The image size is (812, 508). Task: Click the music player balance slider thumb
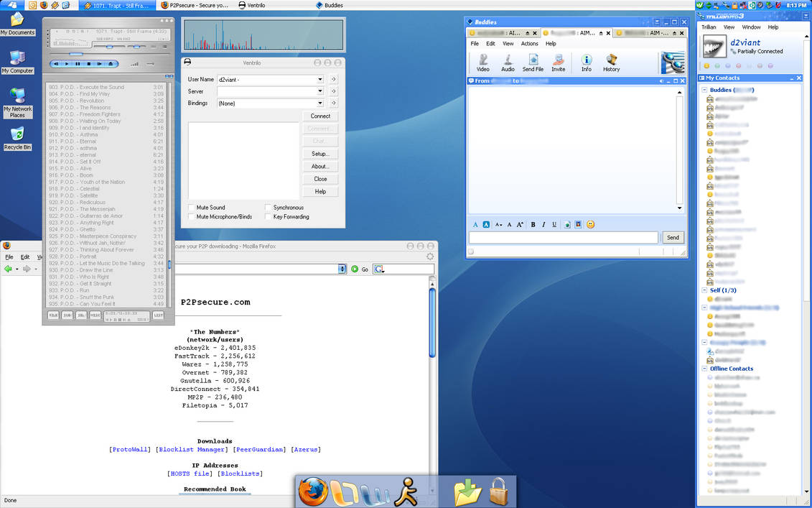point(136,46)
